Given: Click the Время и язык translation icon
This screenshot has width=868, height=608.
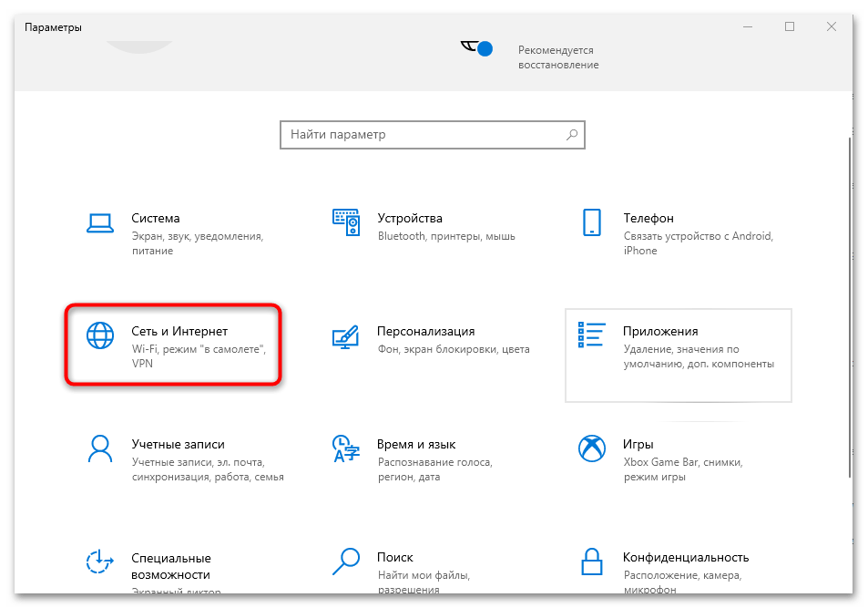Looking at the screenshot, I should [x=345, y=447].
